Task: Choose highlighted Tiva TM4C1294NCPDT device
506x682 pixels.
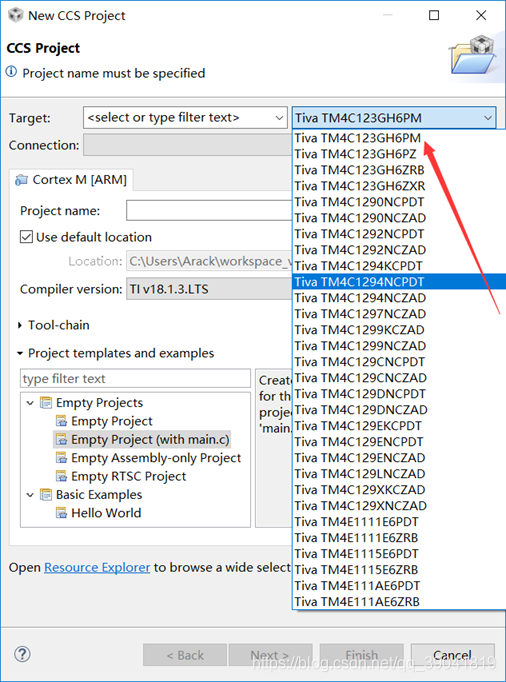Action: click(399, 282)
